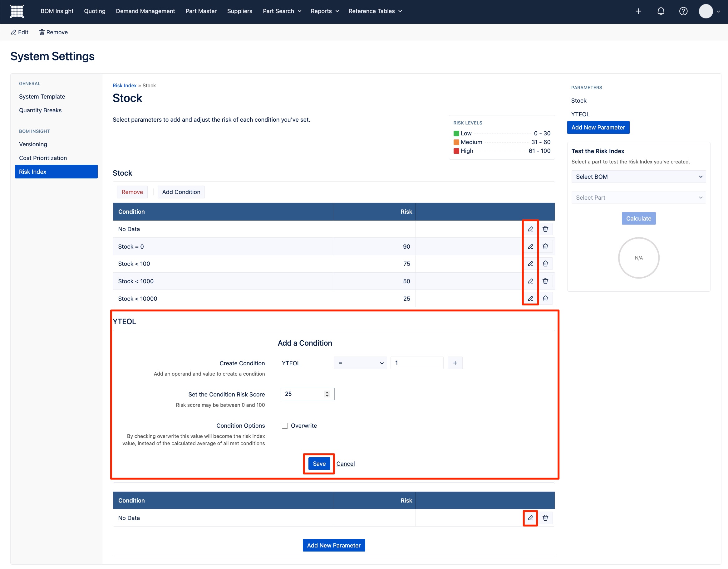Open the help question mark icon
Image resolution: width=728 pixels, height=569 pixels.
[x=683, y=11]
